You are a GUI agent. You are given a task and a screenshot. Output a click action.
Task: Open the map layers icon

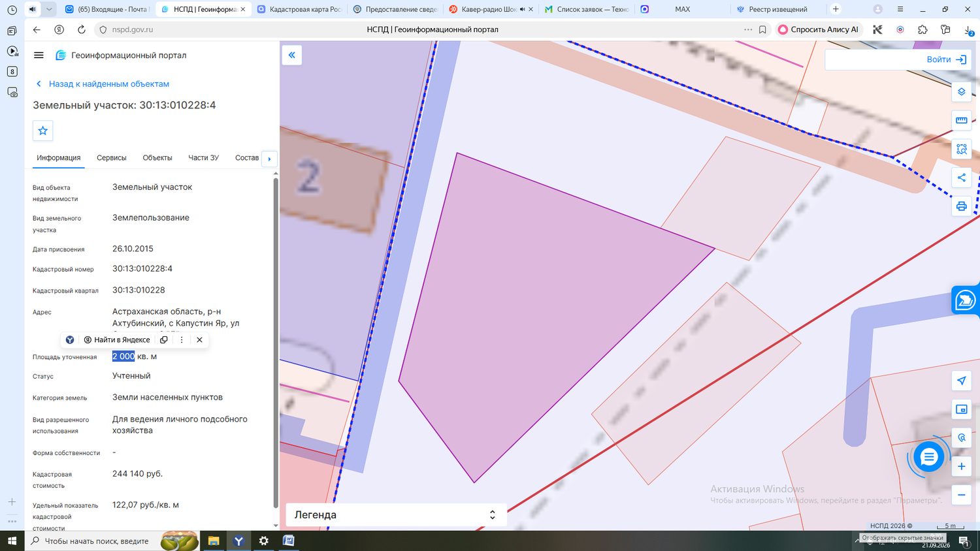961,91
